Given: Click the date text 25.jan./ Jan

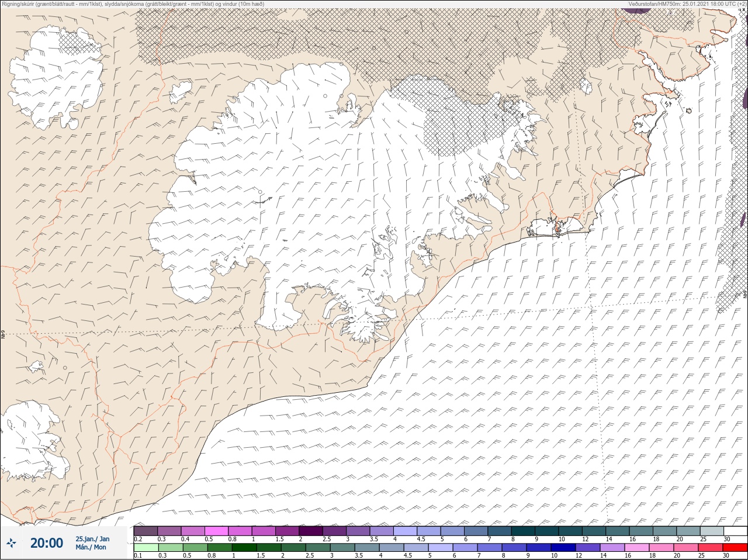Looking at the screenshot, I should [x=92, y=539].
